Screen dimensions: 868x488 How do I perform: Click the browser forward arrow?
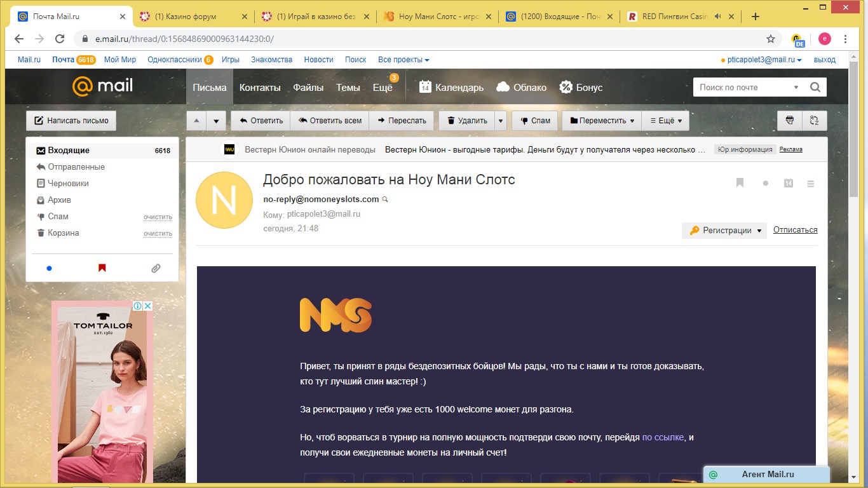point(39,39)
